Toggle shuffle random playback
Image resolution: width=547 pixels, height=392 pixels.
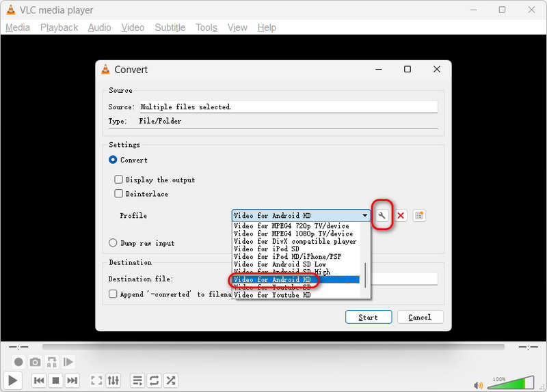coord(171,380)
